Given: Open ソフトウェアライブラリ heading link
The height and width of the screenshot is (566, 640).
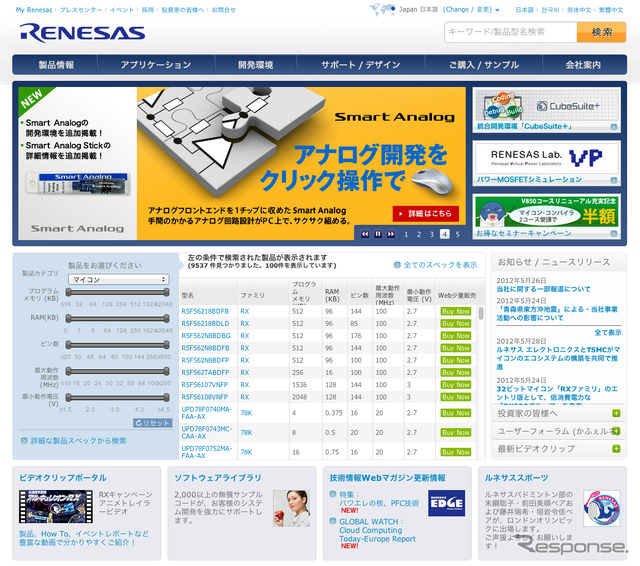Looking at the screenshot, I should tap(218, 478).
